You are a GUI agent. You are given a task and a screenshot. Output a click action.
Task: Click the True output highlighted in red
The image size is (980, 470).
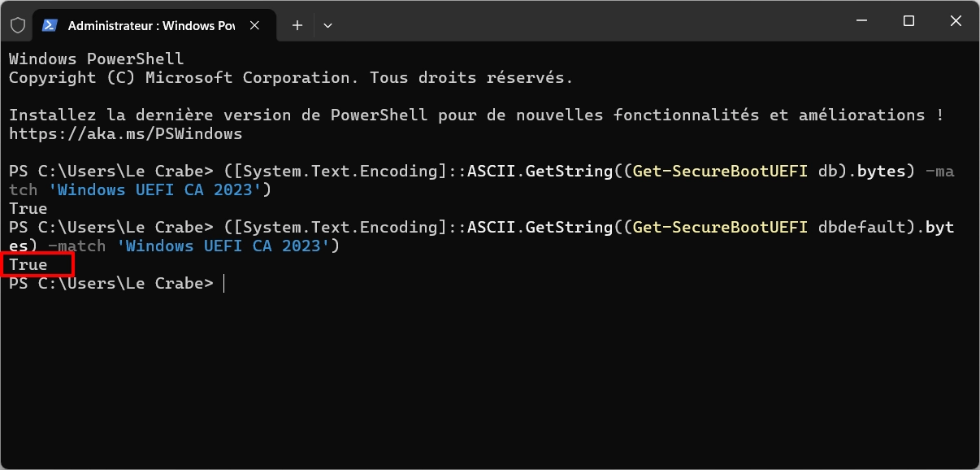(x=28, y=265)
